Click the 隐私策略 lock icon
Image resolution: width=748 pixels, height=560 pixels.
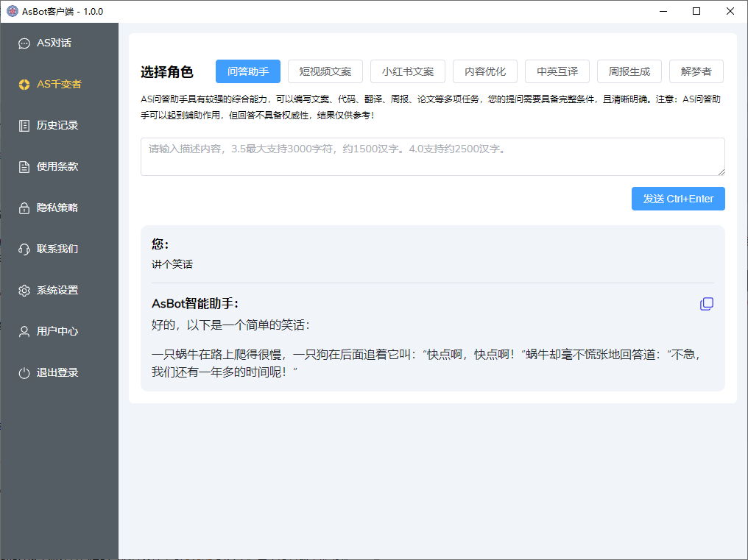point(24,208)
